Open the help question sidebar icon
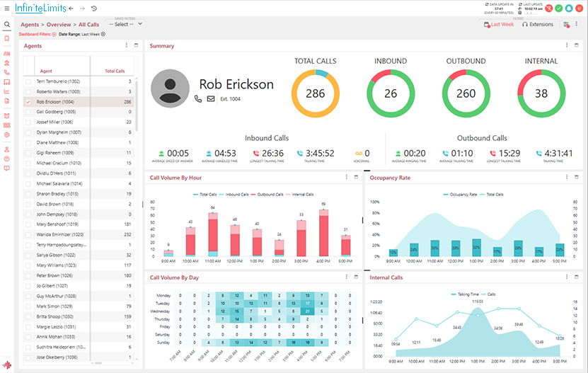Viewport: 588px width, 373px height. pos(7,159)
